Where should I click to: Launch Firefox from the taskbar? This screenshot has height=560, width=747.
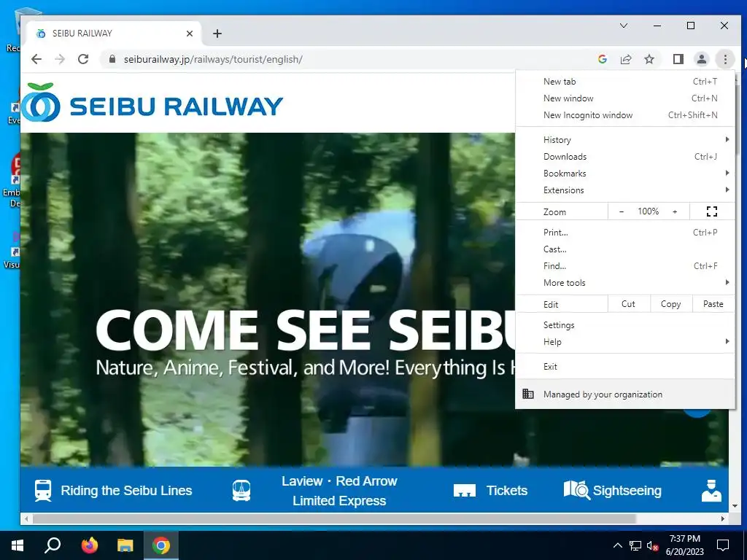89,545
